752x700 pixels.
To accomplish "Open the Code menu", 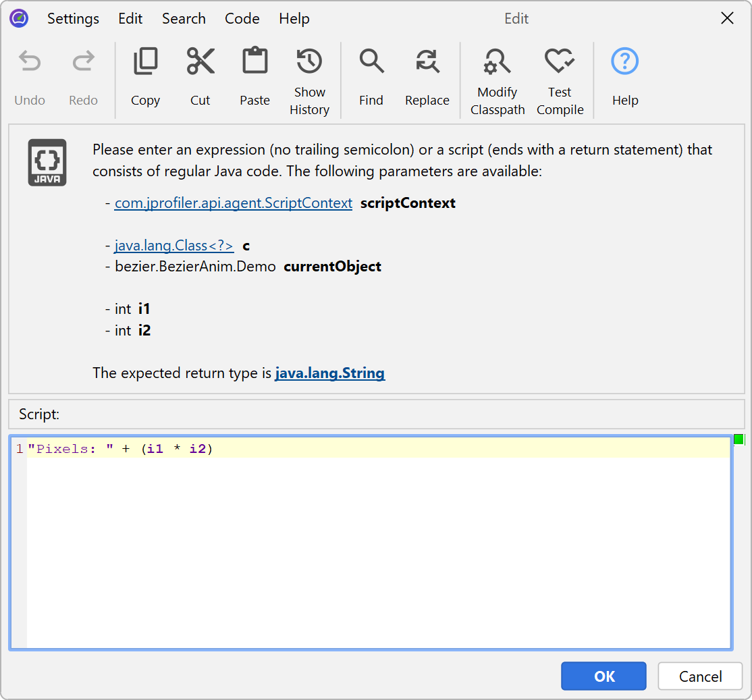I will 242,19.
